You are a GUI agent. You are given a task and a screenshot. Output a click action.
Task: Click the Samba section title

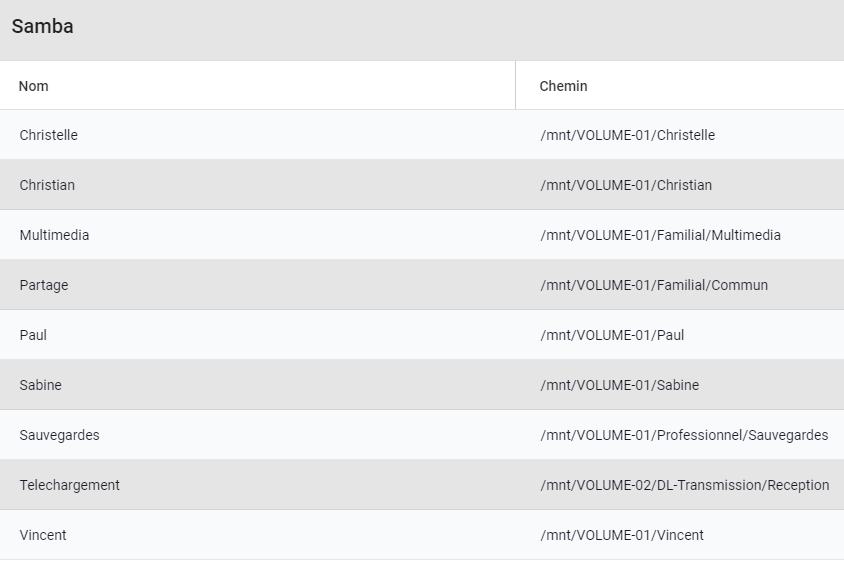coord(43,26)
